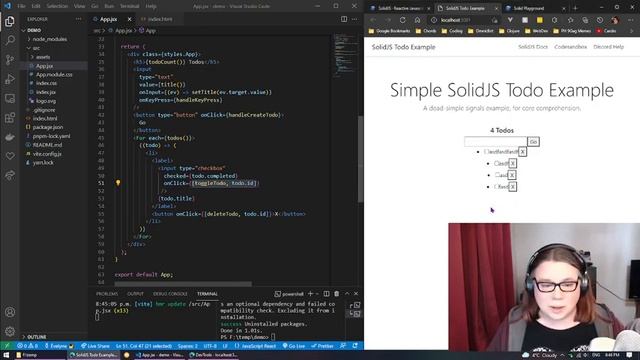Maximize the panel with the chevron-up arrow

pyautogui.click(x=347, y=293)
